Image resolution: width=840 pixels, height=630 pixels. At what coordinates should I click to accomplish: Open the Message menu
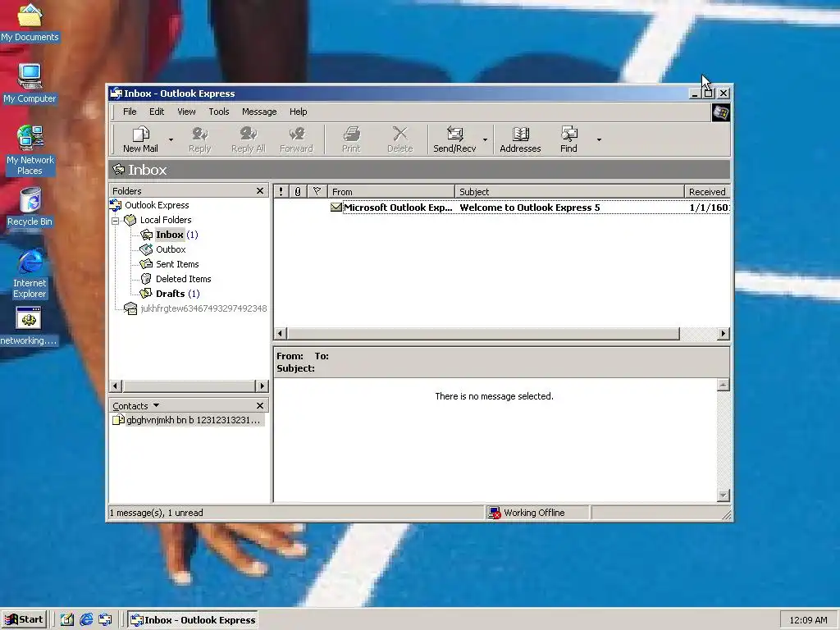259,112
